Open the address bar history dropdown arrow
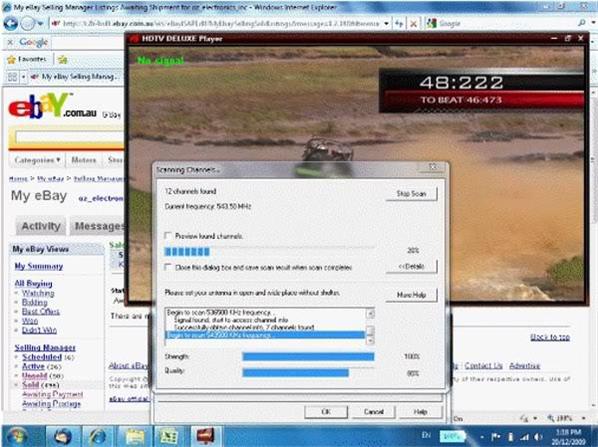 coord(386,24)
